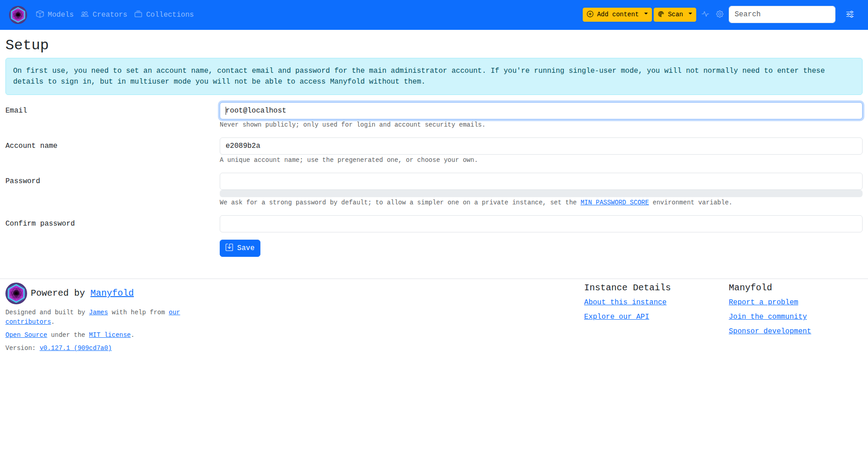Viewport: 868px width, 449px height.
Task: Open the Creators page
Action: click(104, 14)
